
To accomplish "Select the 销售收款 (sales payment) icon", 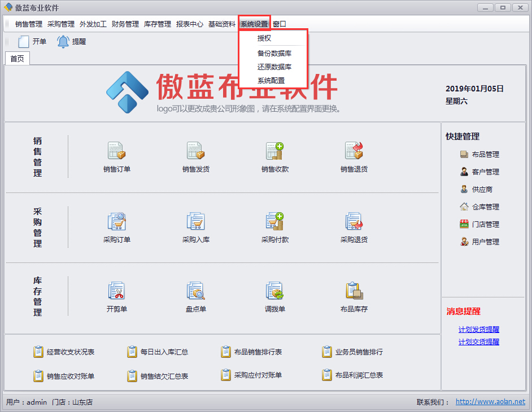I will point(274,156).
